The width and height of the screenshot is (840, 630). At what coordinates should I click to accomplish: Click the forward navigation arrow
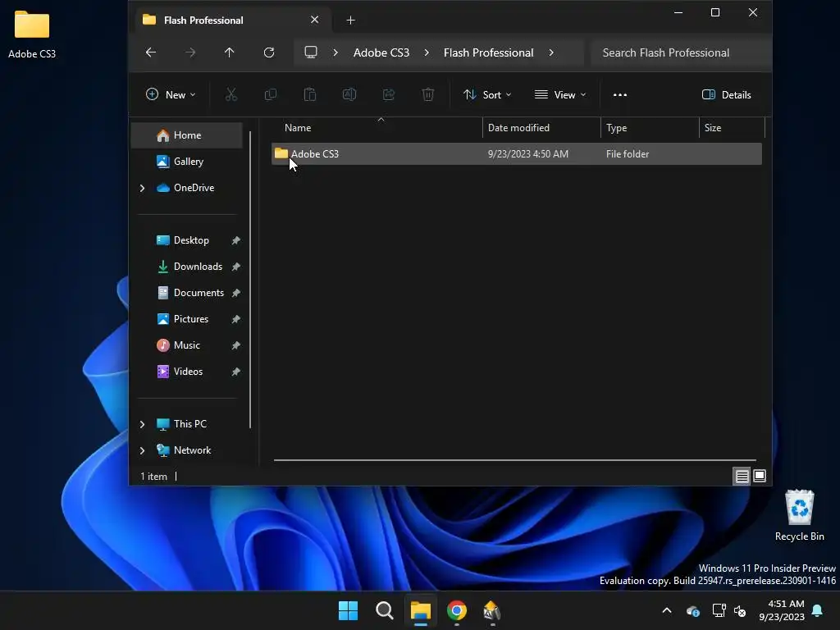(189, 52)
